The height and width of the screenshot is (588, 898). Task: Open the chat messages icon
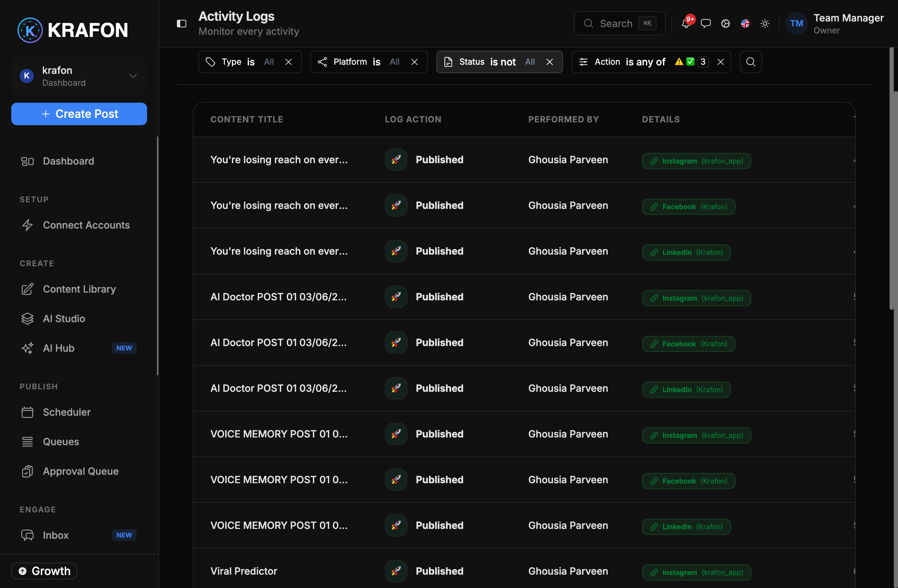(706, 24)
